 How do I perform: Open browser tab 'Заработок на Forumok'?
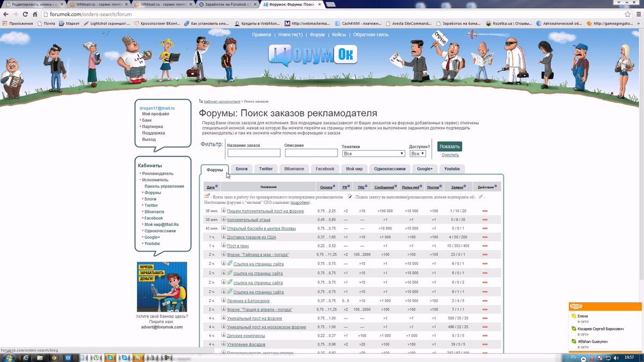point(228,4)
